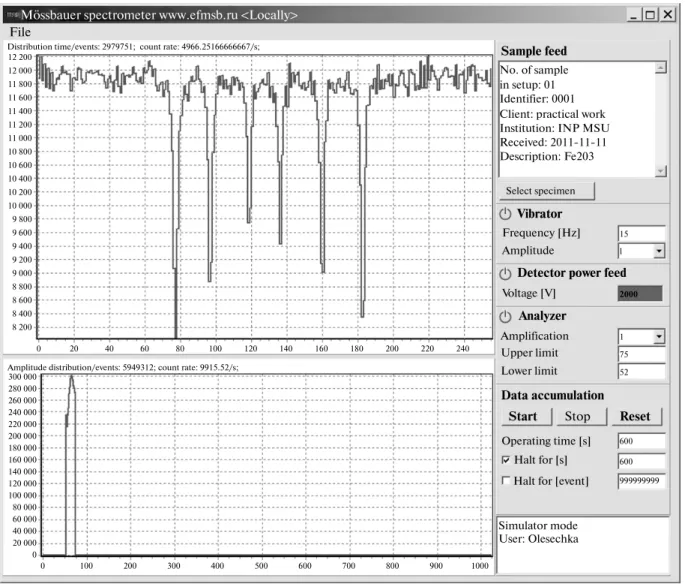Toggle the Vibrator power icon
Screen dimensions: 685x584
tap(505, 214)
